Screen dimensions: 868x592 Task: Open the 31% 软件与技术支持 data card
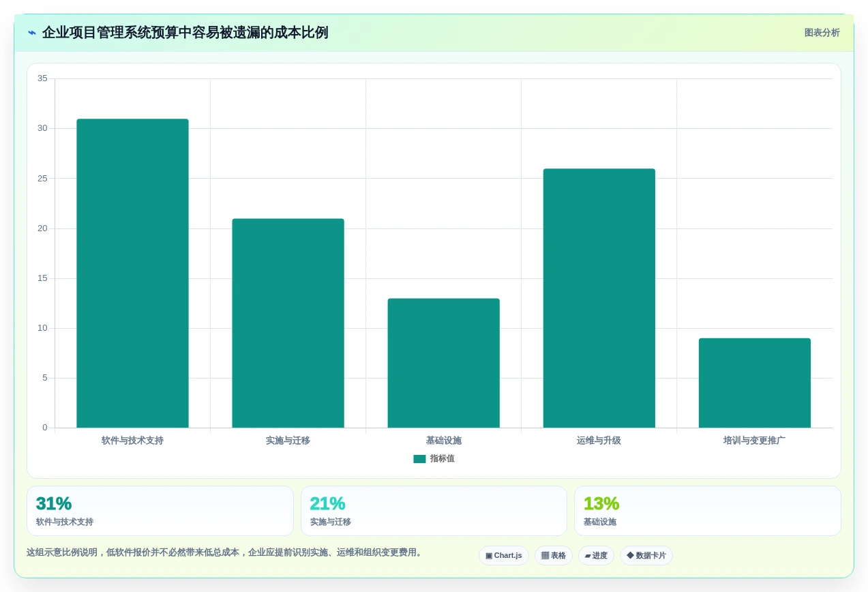click(x=160, y=511)
